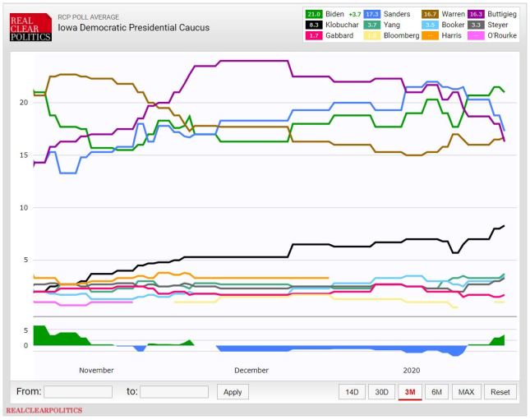This screenshot has height=420, width=530.
Task: Show the 6M time range
Action: tap(436, 392)
